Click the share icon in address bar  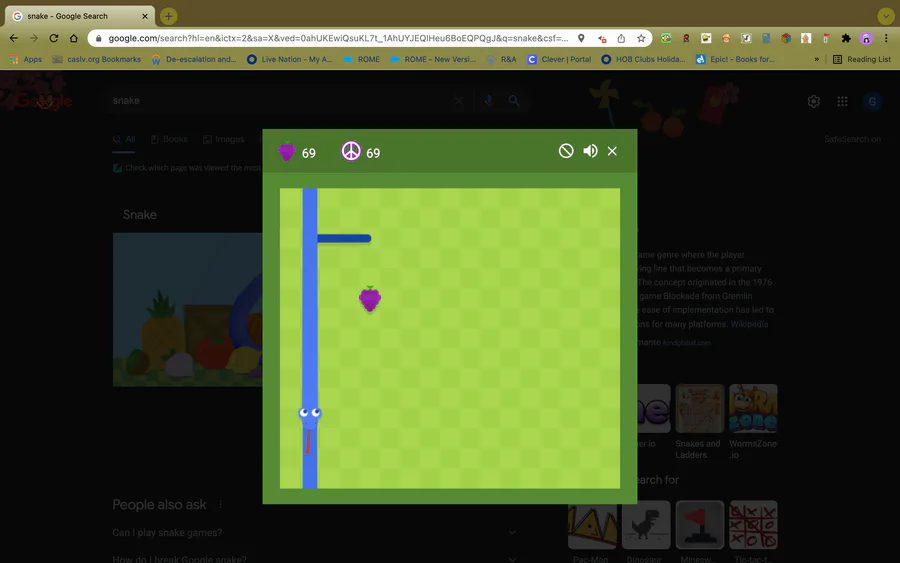(621, 38)
